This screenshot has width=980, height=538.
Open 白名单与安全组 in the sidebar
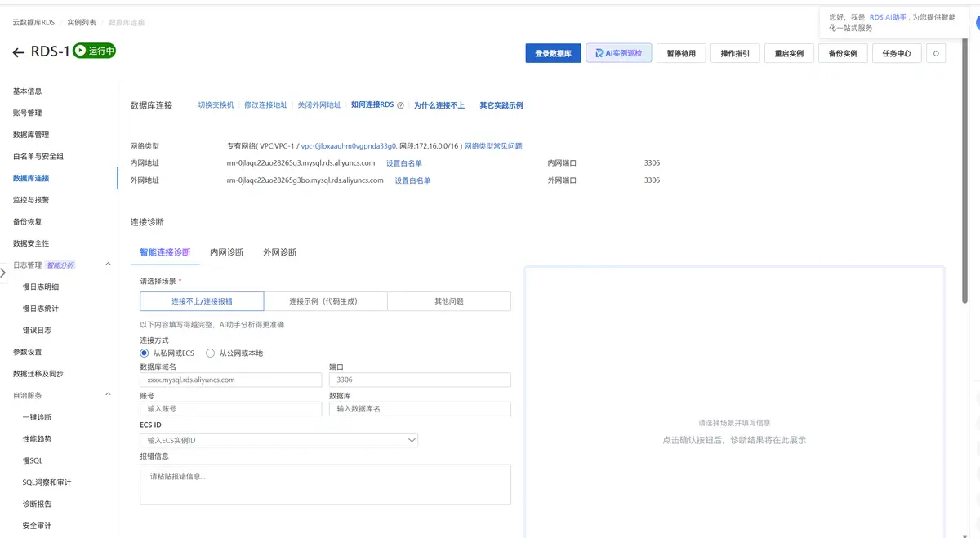tap(38, 156)
